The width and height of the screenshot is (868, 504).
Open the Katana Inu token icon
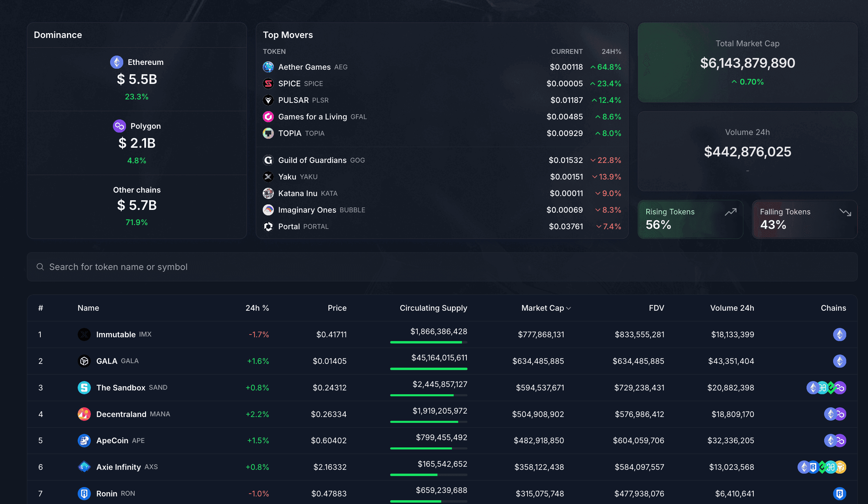[x=268, y=193]
